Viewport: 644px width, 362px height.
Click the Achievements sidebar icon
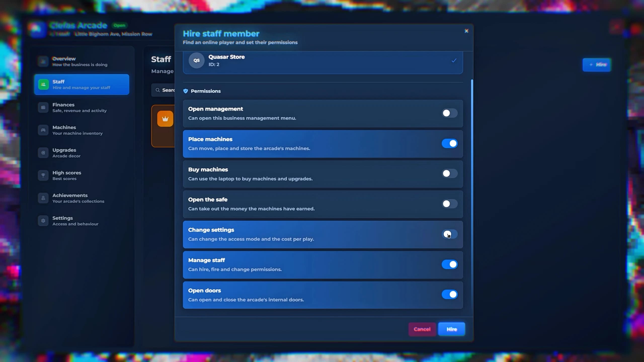pos(43,198)
